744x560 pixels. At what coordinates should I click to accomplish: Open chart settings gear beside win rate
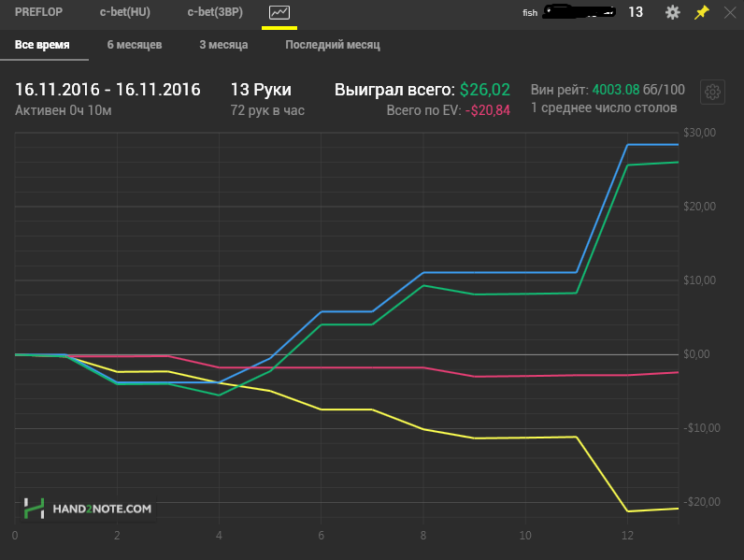tap(712, 92)
